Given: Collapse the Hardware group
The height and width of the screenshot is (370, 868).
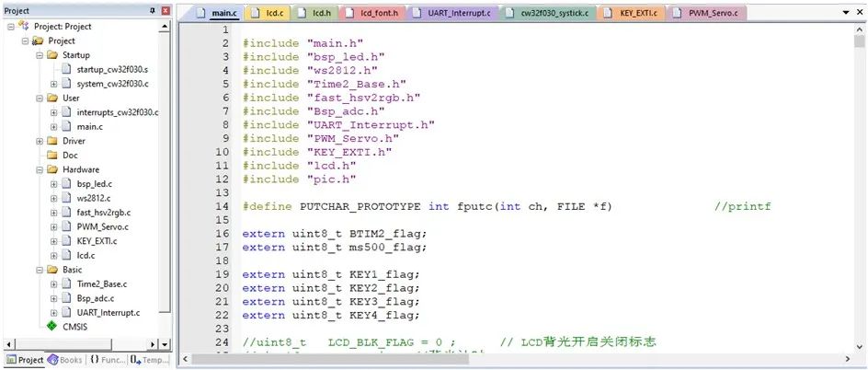Looking at the screenshot, I should 40,169.
